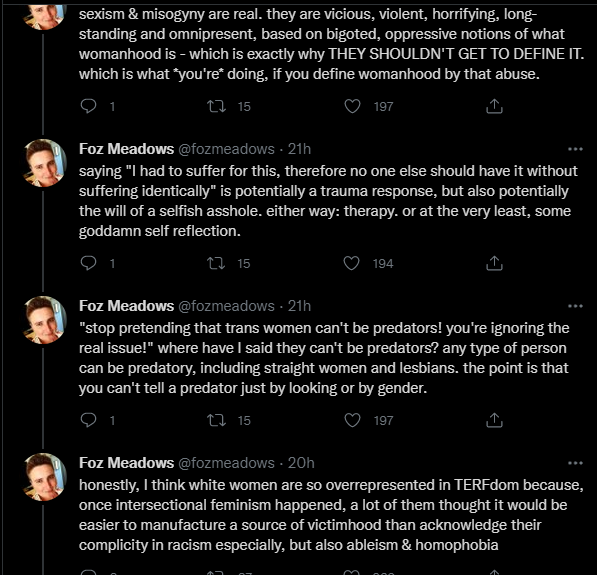
Task: Like the tweet with 197 likes about womanhood
Action: pyautogui.click(x=352, y=106)
